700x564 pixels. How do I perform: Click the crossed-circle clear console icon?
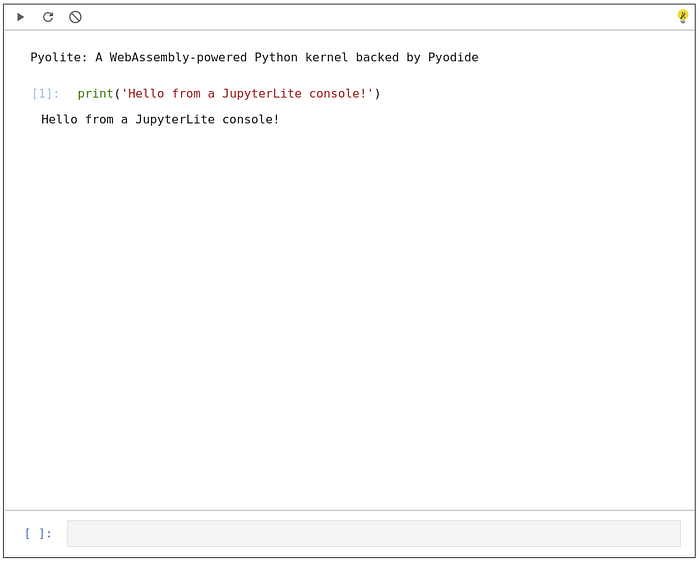click(x=75, y=17)
